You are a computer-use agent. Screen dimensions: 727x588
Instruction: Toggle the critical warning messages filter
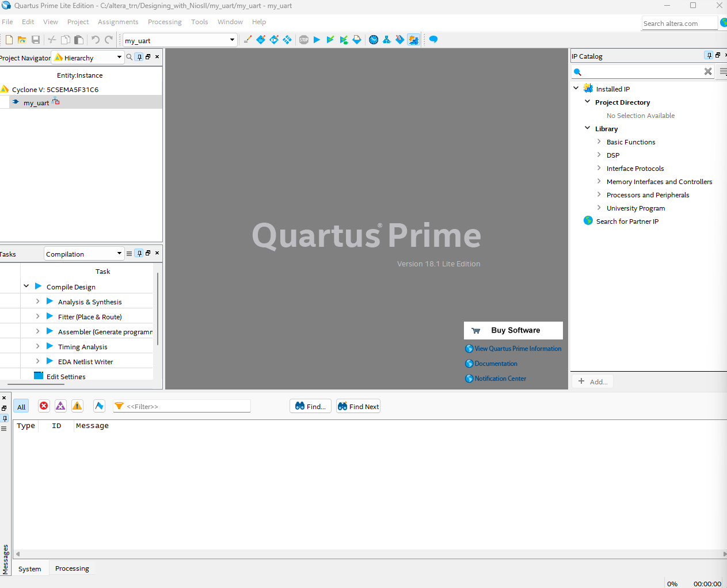(x=60, y=406)
